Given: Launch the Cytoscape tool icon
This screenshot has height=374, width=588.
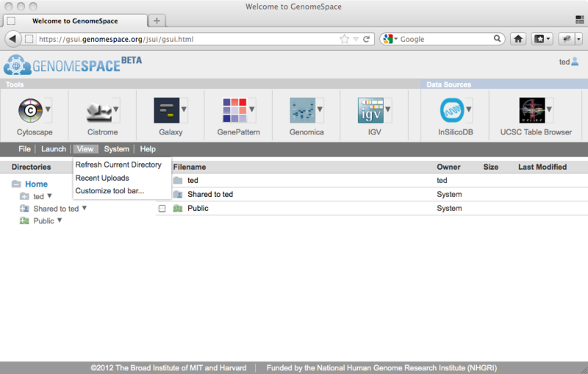Looking at the screenshot, I should coord(30,110).
